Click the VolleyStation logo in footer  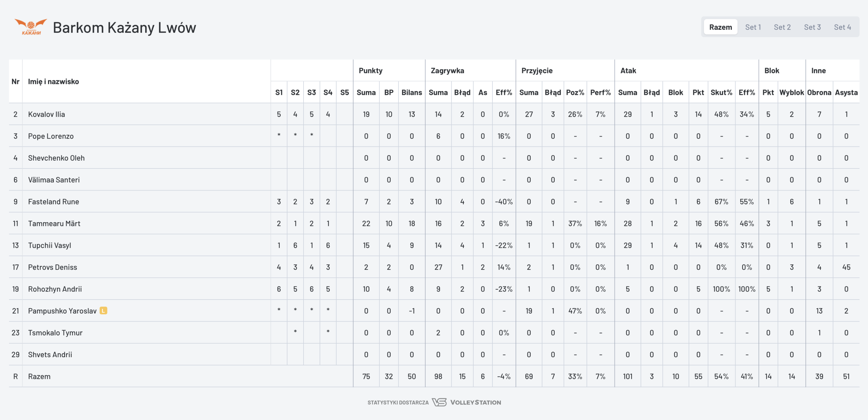tap(467, 402)
